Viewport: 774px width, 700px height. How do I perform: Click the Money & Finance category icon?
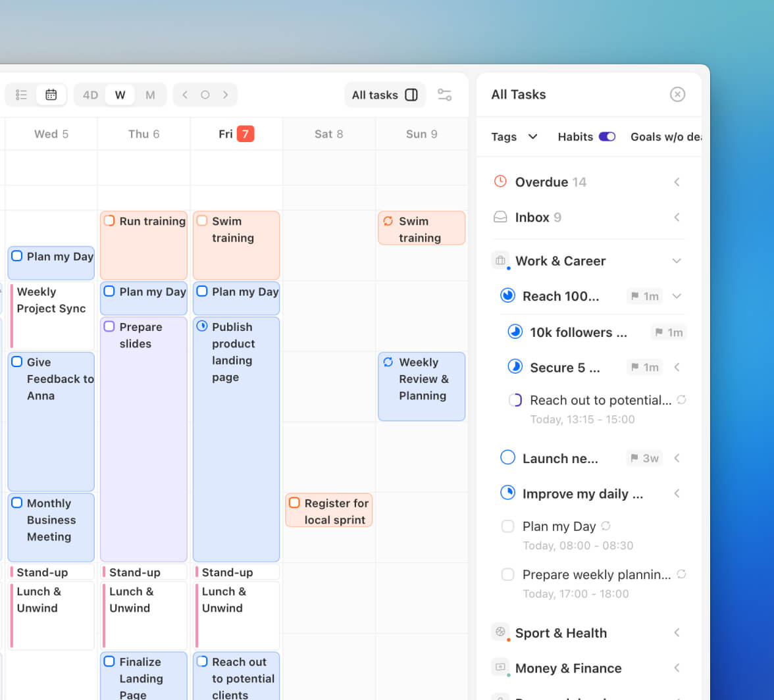[500, 667]
